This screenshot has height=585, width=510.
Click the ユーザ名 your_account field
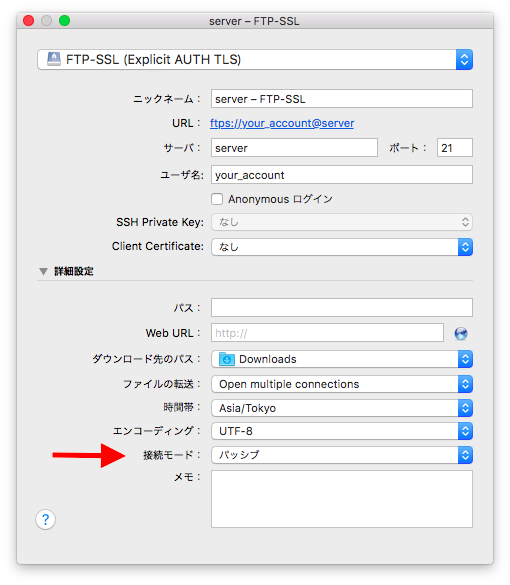342,175
